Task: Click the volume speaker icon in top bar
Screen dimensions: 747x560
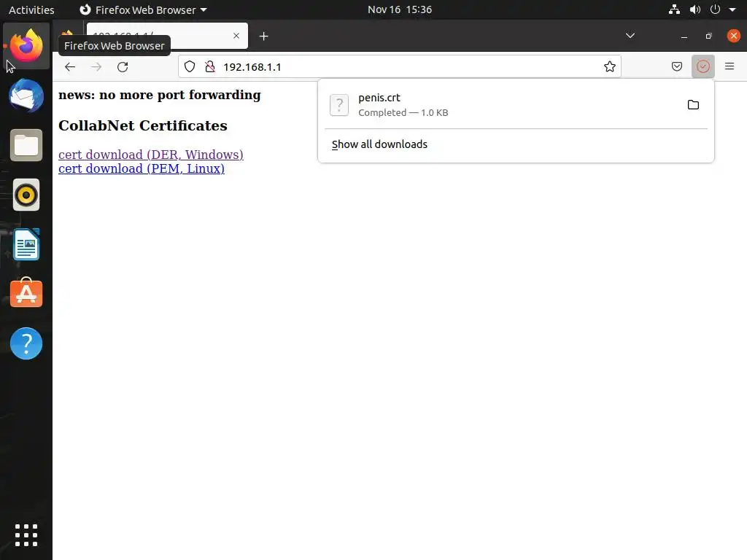Action: [x=694, y=9]
